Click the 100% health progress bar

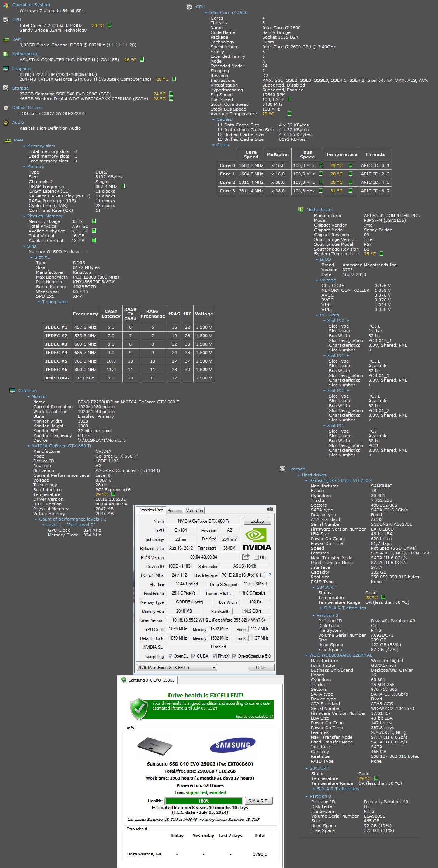click(204, 801)
